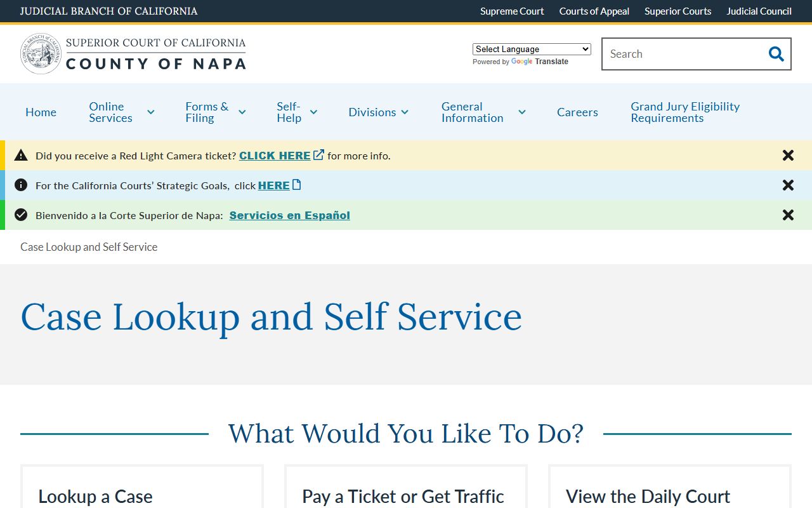This screenshot has height=508, width=812.
Task: Go to the Home menu item
Action: (41, 112)
